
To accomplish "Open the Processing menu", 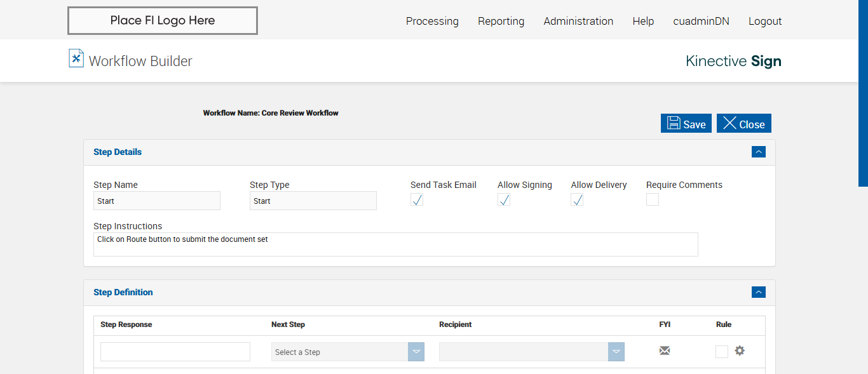I will [x=432, y=21].
